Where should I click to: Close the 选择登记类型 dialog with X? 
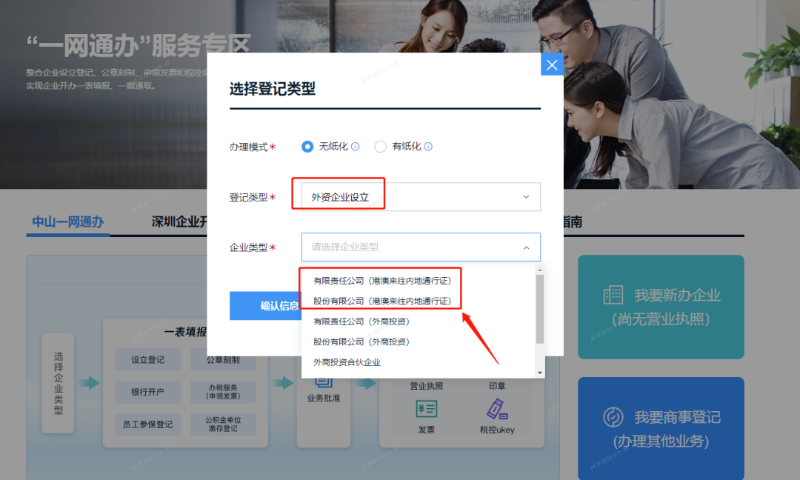552,65
